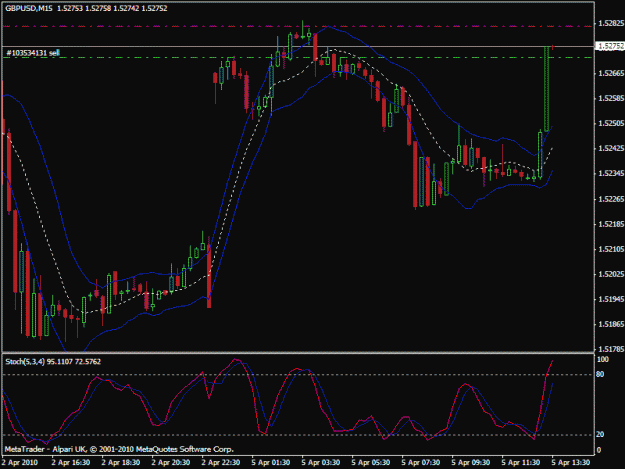The image size is (625, 469).
Task: Click the 1.52665 price axis label
Action: [x=611, y=73]
